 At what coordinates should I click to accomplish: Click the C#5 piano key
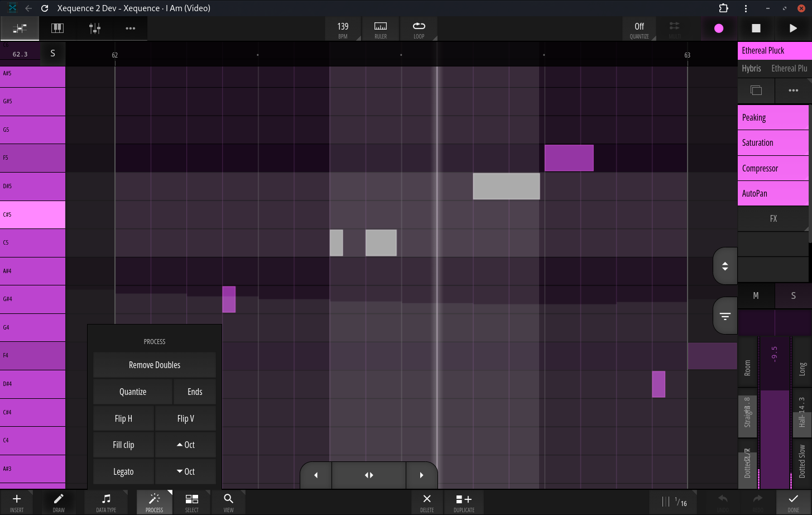click(x=32, y=214)
